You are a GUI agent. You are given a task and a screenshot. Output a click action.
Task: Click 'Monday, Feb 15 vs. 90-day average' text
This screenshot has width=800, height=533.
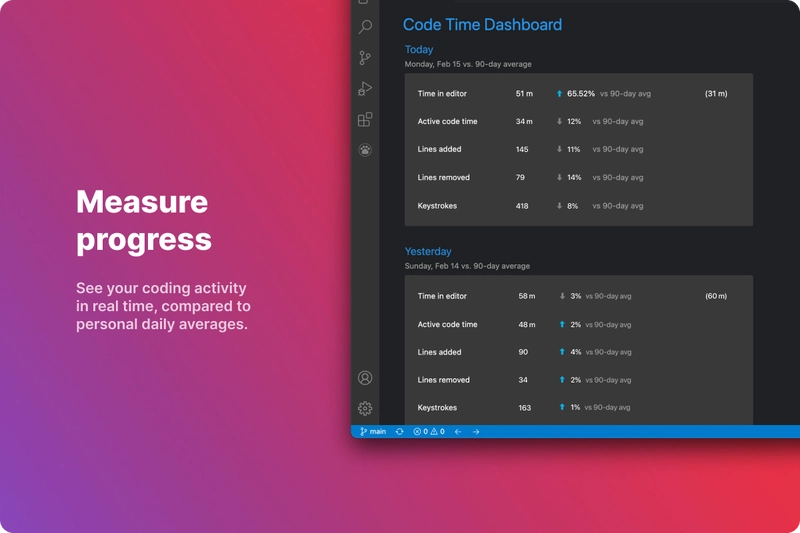tap(468, 64)
